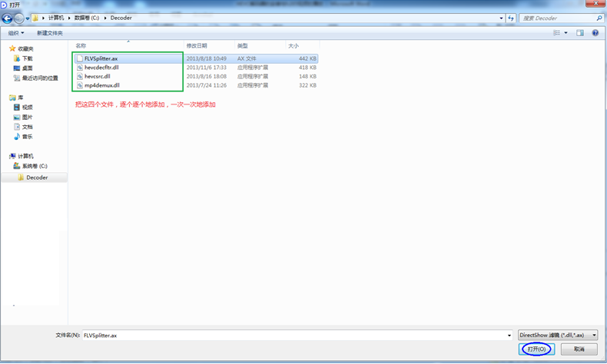Sort files by 修改日期 column header

(196, 46)
